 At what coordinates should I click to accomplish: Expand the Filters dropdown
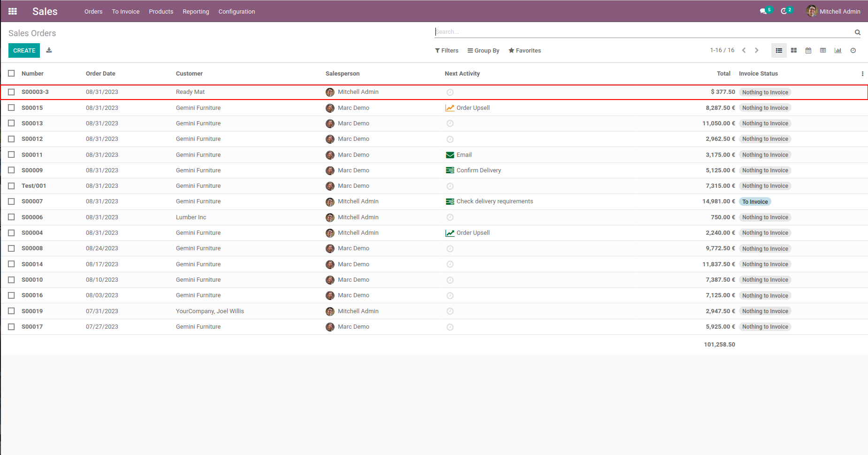(446, 50)
